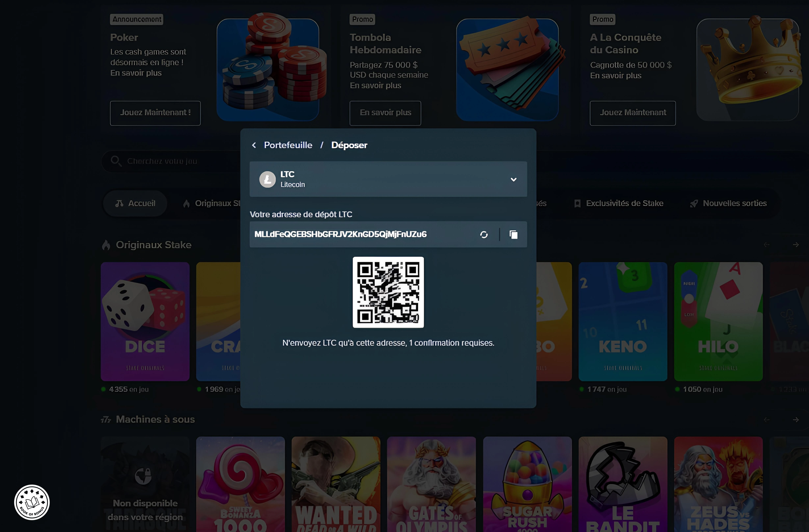Open the Originaux Stake section heading
The height and width of the screenshot is (532, 809).
[x=154, y=245]
